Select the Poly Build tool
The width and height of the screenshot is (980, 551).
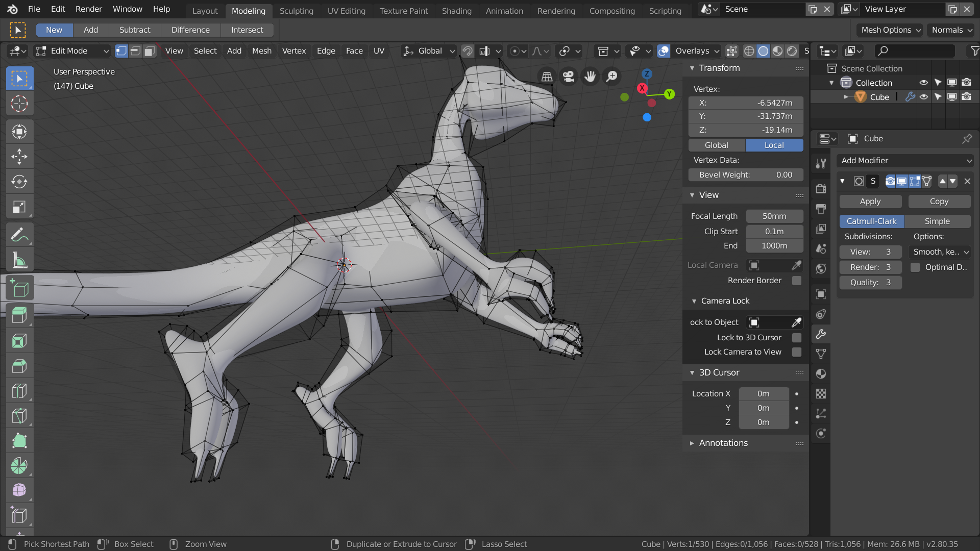tap(19, 441)
